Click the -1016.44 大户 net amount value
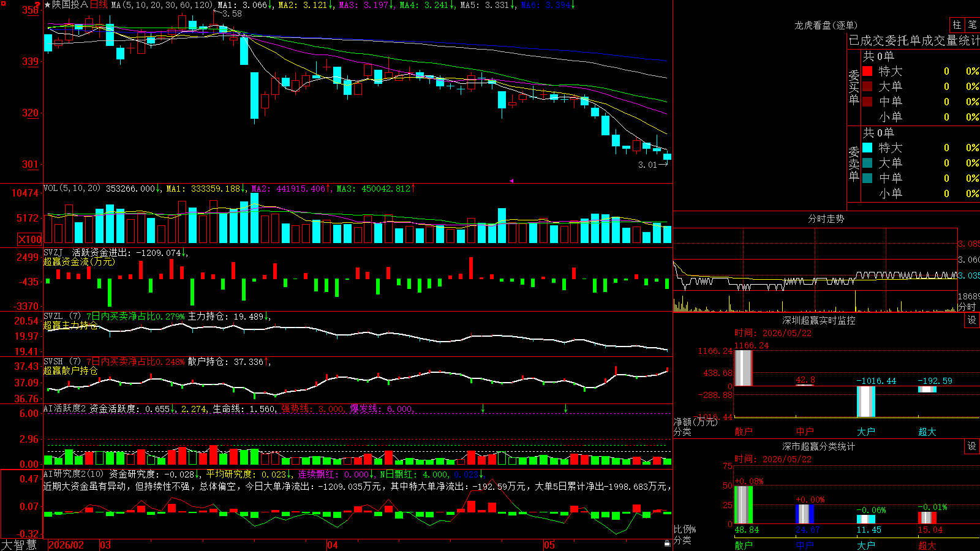Screen dimensions: 980x551 tap(876, 381)
